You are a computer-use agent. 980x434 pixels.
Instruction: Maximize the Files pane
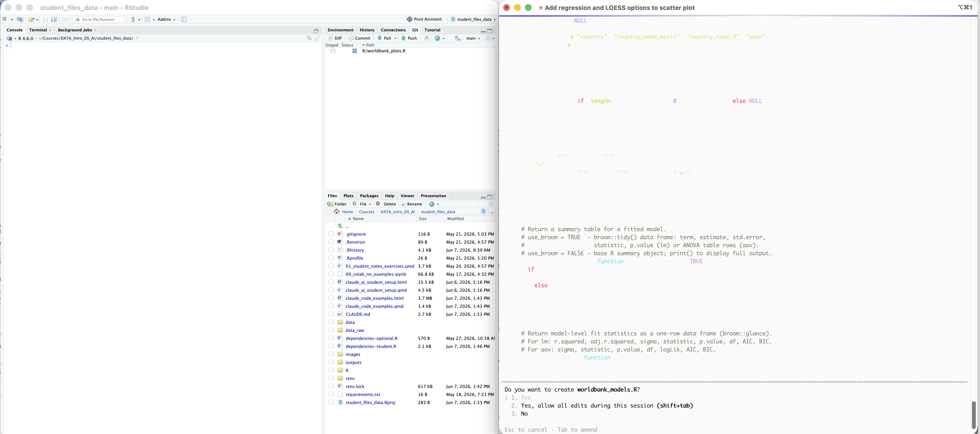pos(490,197)
